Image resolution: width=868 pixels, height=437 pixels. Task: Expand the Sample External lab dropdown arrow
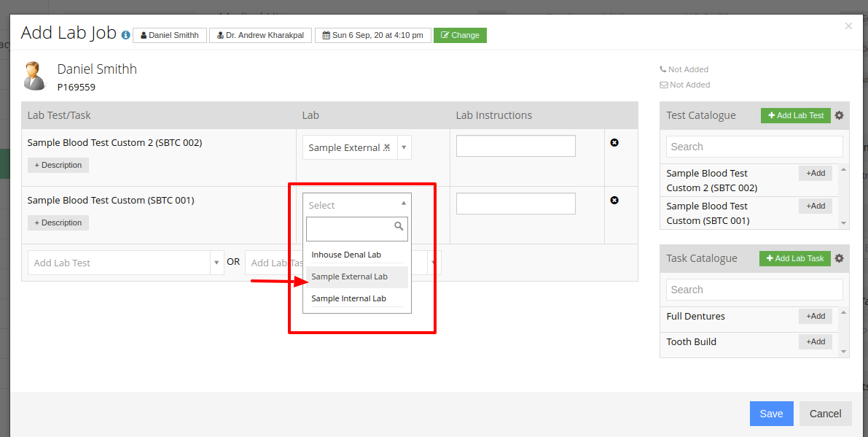click(404, 147)
